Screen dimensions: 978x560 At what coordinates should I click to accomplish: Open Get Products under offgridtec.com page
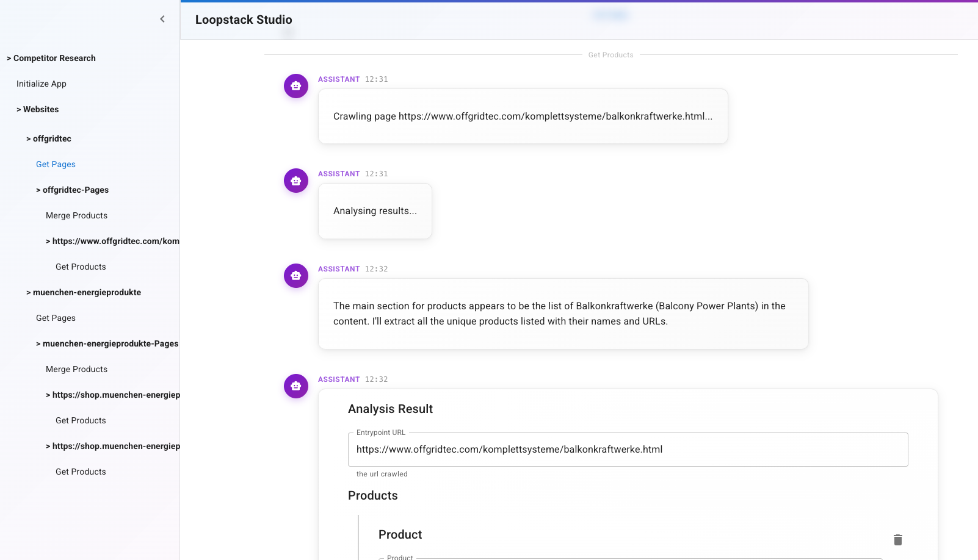81,267
